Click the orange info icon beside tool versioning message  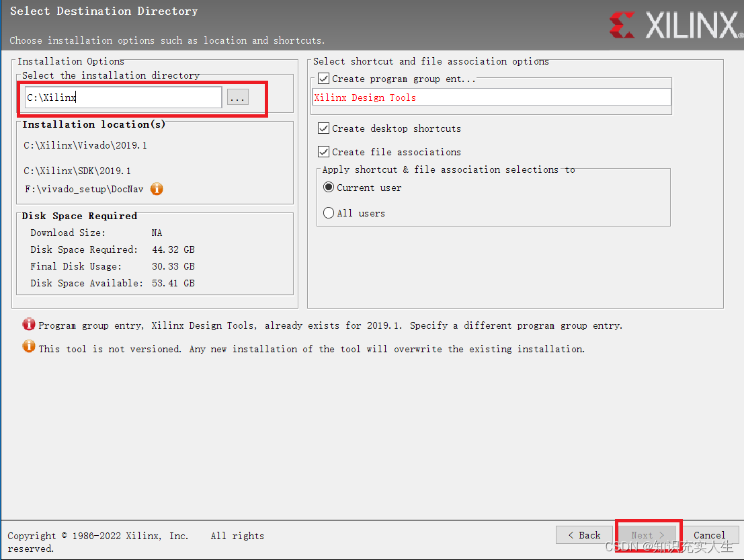pyautogui.click(x=28, y=346)
